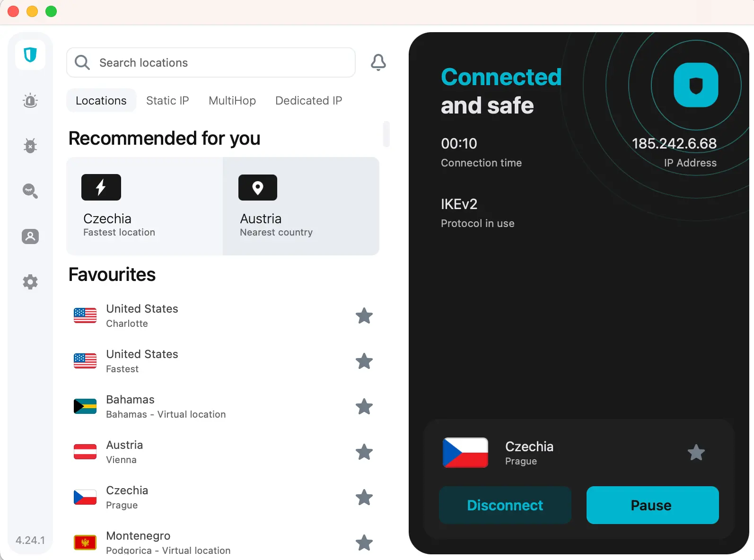Toggle favourite star for connected Czechia Prague
Screen dimensions: 754x560
tap(696, 453)
